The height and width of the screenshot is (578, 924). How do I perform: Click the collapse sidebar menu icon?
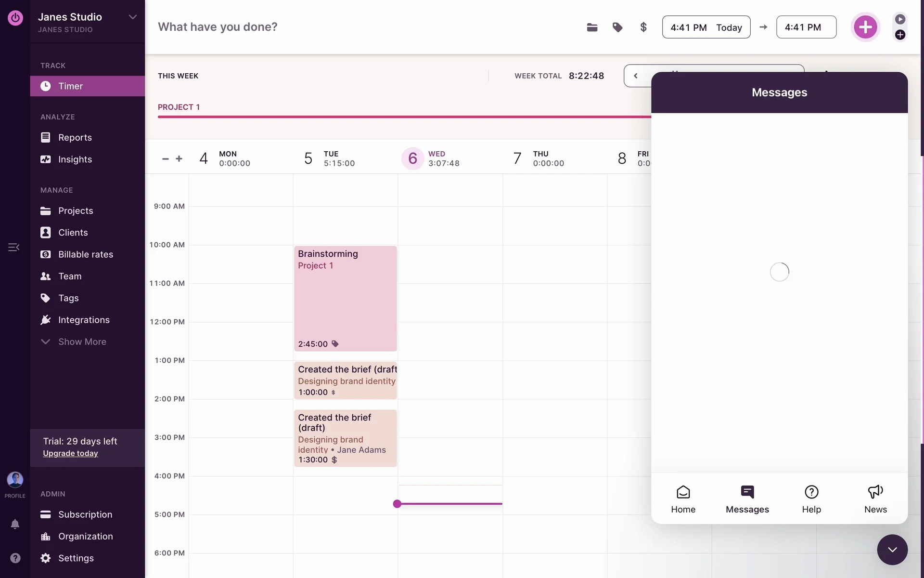13,247
